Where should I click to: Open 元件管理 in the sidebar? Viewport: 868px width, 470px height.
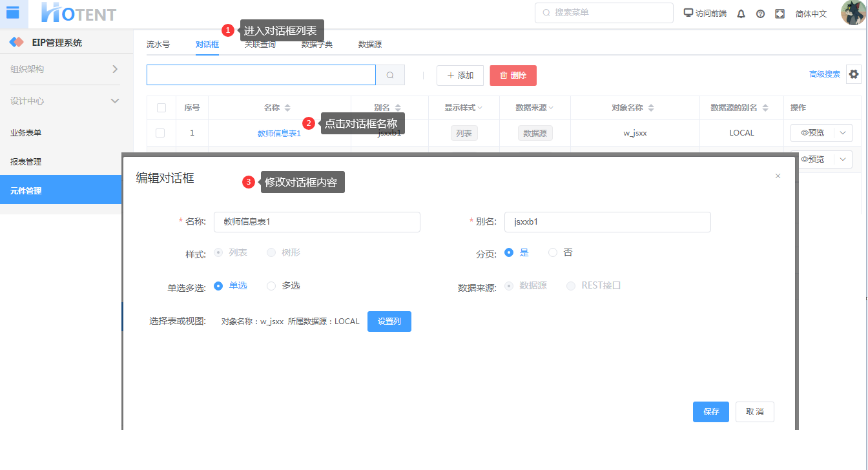(x=61, y=191)
